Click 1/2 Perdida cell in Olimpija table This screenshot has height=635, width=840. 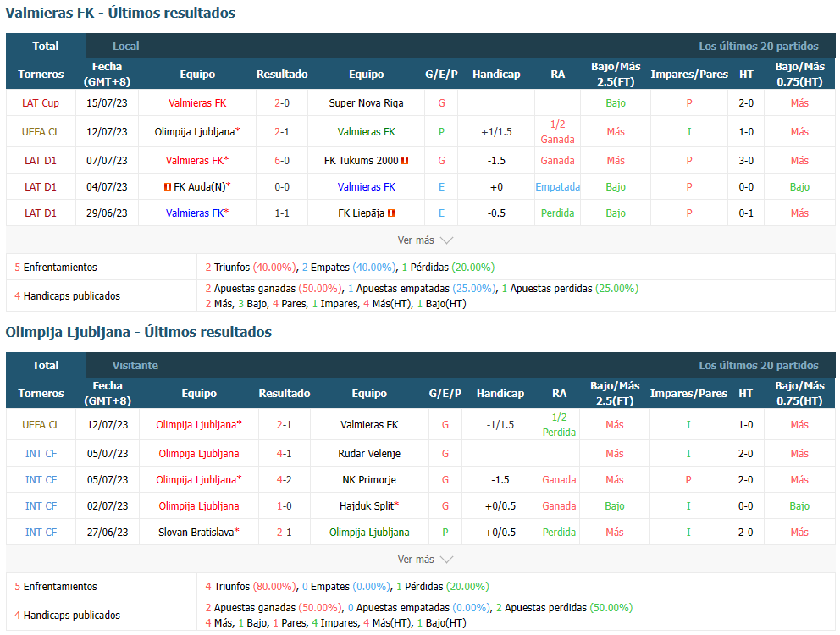[x=559, y=425]
